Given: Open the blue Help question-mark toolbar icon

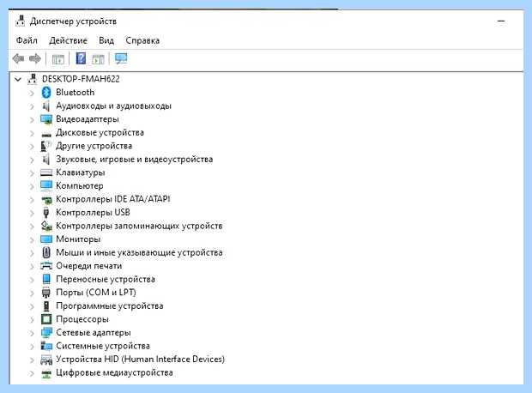Looking at the screenshot, I should 81,58.
